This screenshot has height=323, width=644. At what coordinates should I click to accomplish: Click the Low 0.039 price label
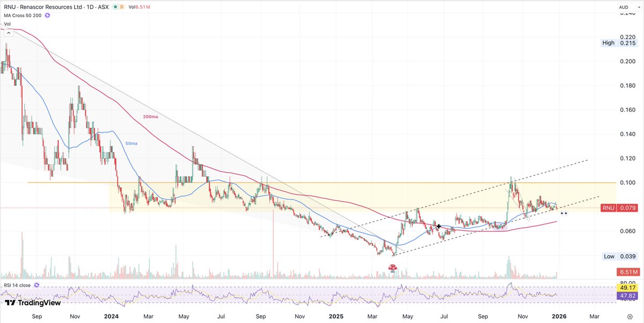(621, 257)
